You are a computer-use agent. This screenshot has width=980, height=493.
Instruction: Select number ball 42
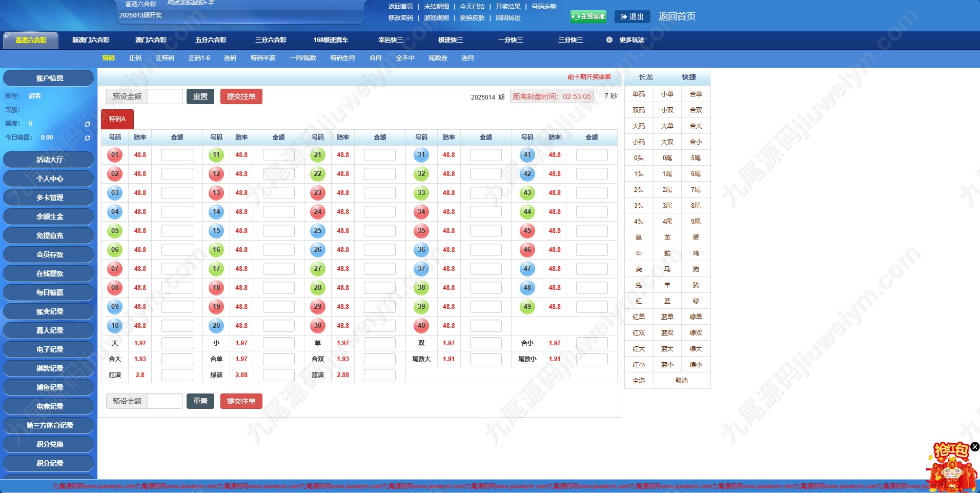point(527,174)
